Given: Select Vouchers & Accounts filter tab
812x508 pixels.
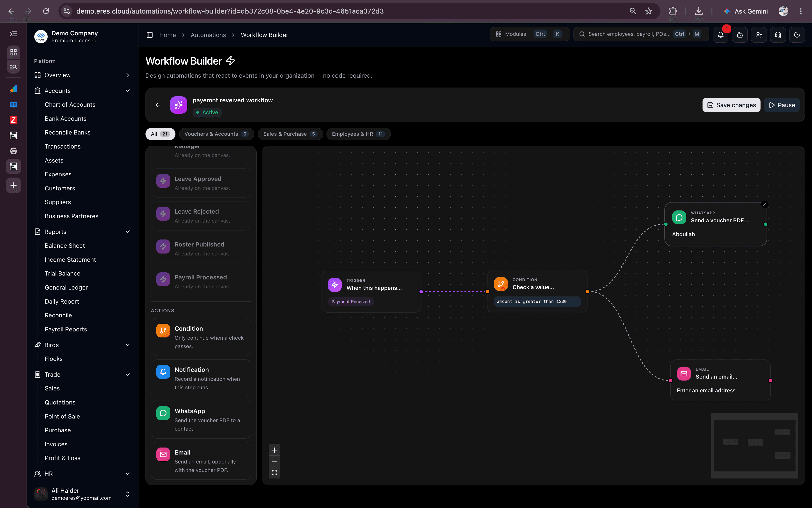Looking at the screenshot, I should coord(217,134).
